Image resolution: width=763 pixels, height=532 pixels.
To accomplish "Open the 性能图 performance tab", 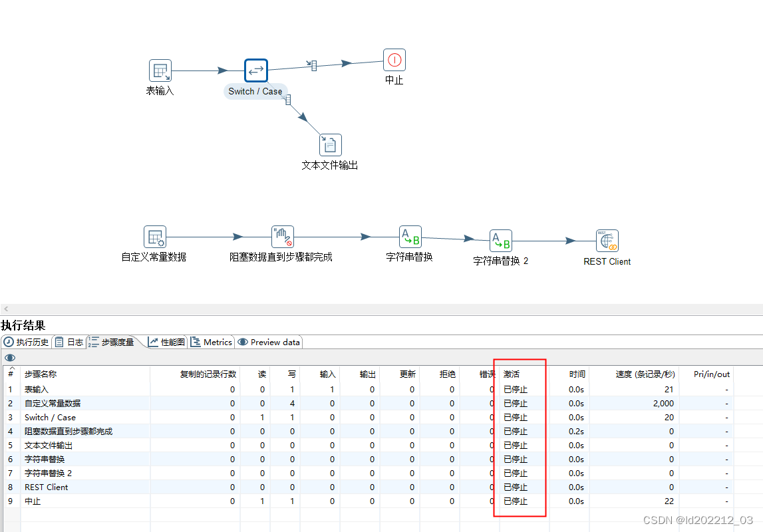I will click(166, 342).
